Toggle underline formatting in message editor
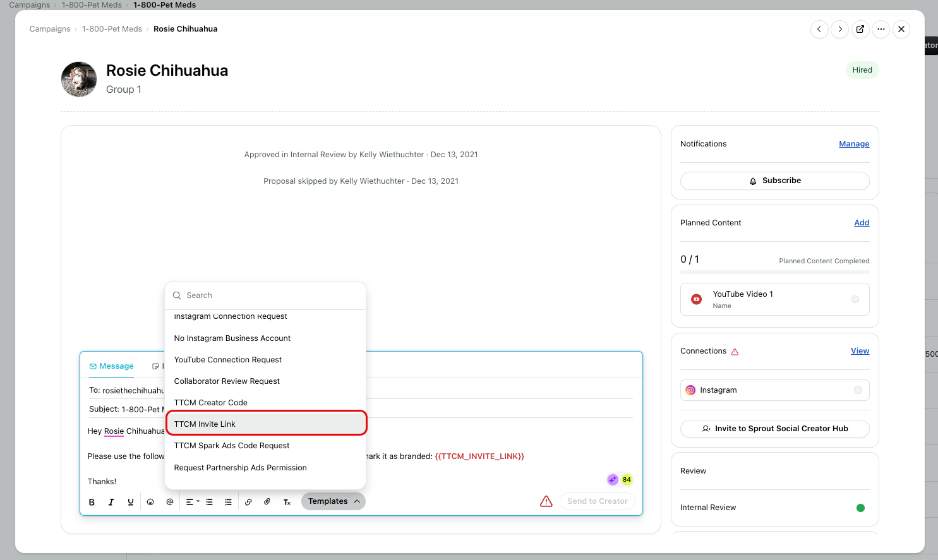The height and width of the screenshot is (560, 938). pos(131,502)
